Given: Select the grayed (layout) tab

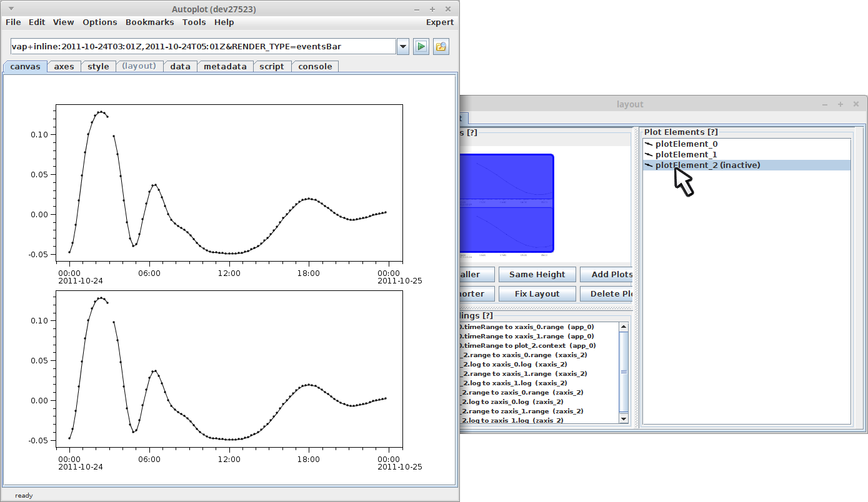Looking at the screenshot, I should pyautogui.click(x=139, y=66).
